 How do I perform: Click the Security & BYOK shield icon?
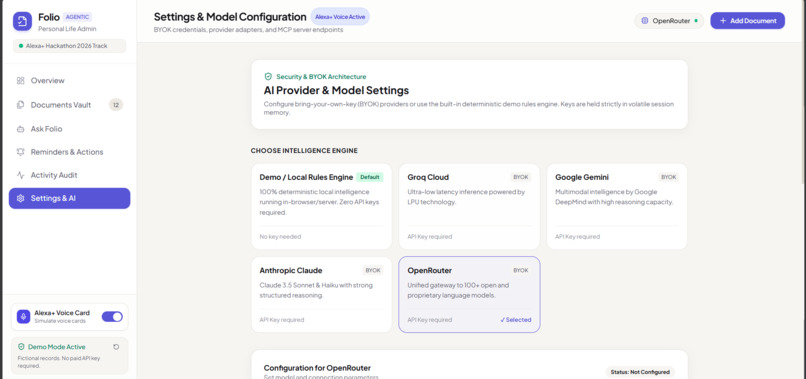[x=268, y=77]
